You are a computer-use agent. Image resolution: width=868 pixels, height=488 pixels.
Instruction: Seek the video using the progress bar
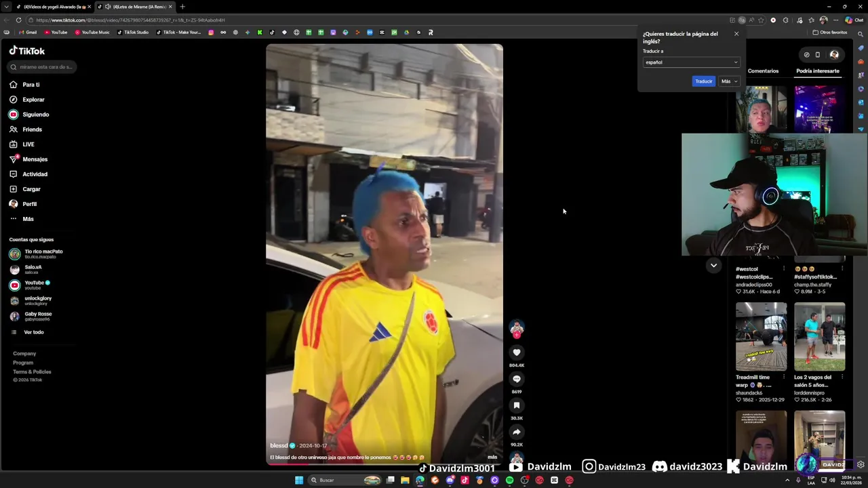pos(384,464)
